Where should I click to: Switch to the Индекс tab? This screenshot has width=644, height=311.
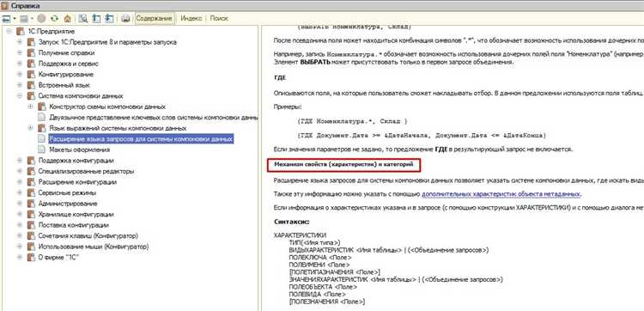point(191,19)
